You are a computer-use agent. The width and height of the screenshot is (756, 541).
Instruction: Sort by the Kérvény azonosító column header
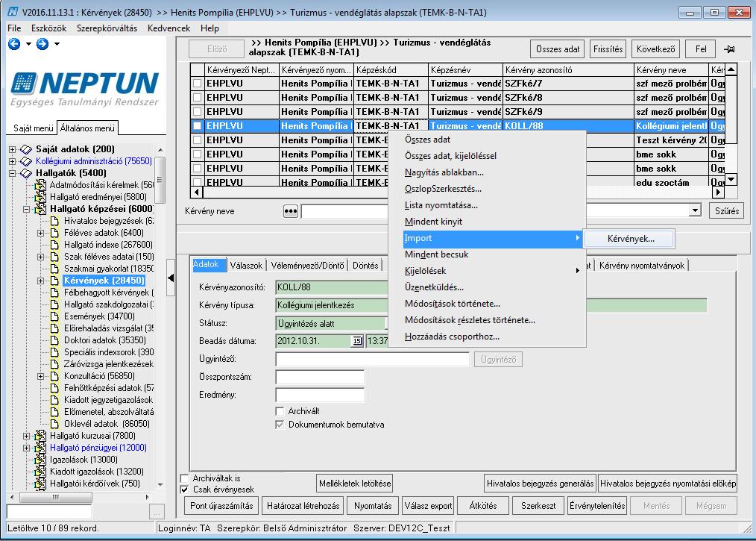[x=568, y=70]
